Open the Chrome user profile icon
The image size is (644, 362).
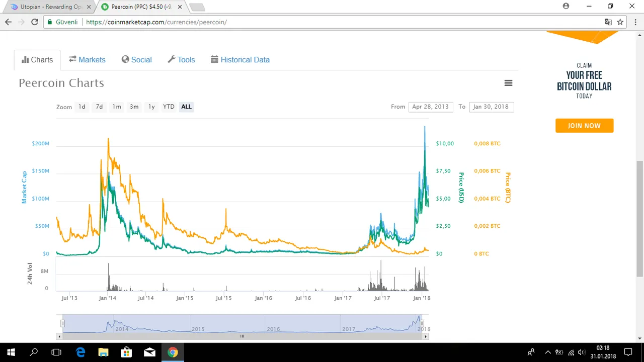[x=566, y=6]
